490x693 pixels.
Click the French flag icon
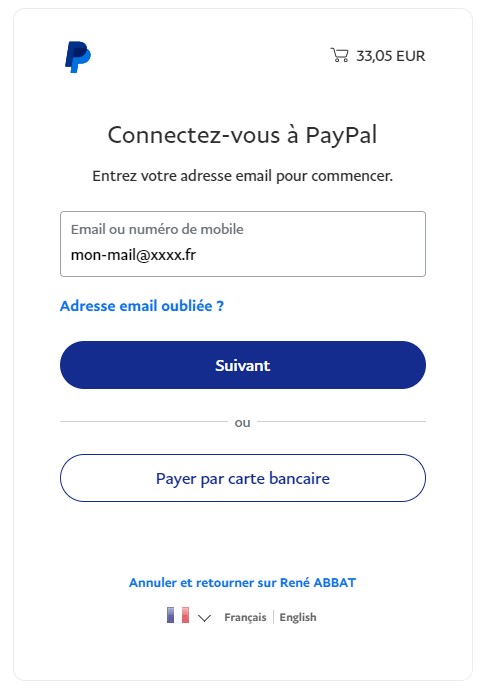point(178,615)
